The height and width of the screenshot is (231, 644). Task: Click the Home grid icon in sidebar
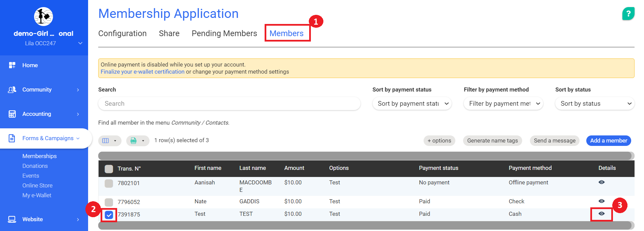point(12,65)
